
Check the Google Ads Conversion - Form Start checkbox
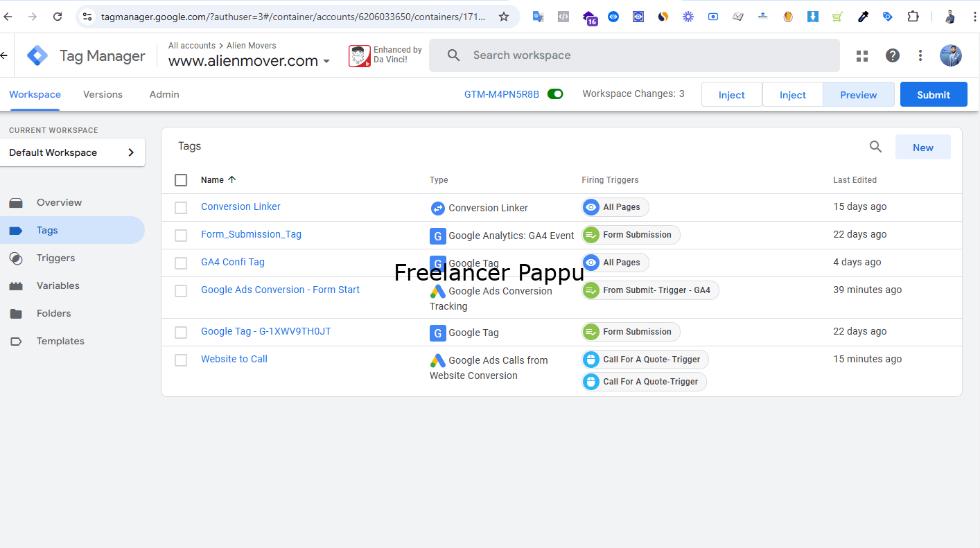point(181,291)
